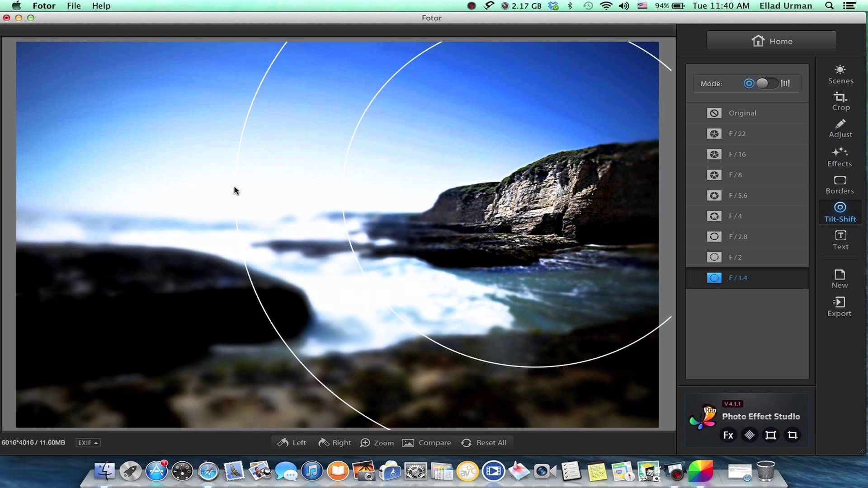Click the Reset All button

coord(484,442)
